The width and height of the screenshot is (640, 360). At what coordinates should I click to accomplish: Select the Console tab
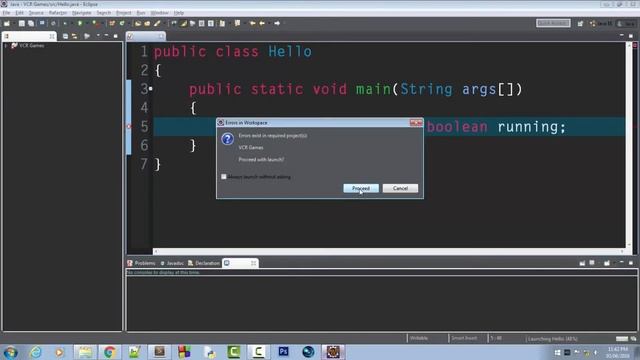coord(240,263)
